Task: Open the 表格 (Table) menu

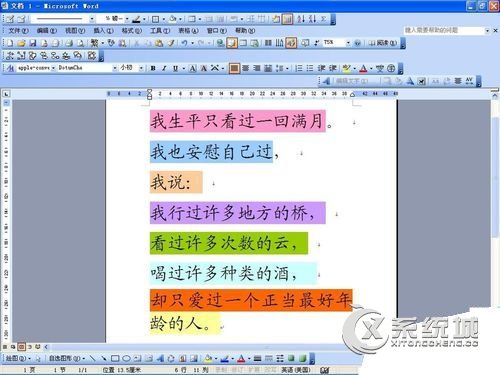Action: click(188, 31)
